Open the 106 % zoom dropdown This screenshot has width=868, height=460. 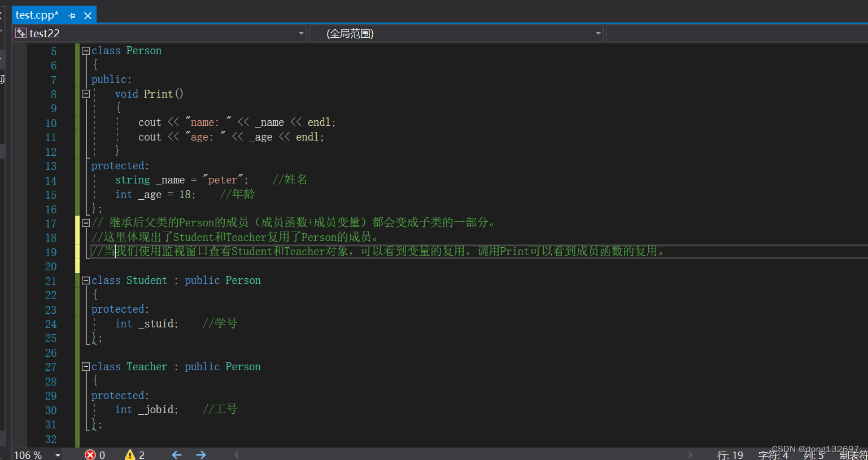(x=58, y=455)
